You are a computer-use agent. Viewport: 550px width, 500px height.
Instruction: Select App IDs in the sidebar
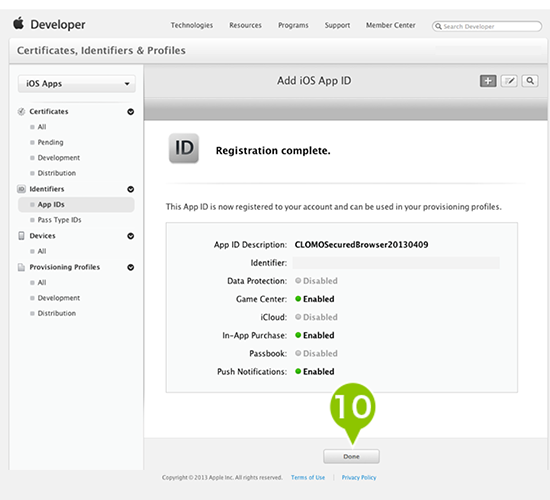point(76,205)
